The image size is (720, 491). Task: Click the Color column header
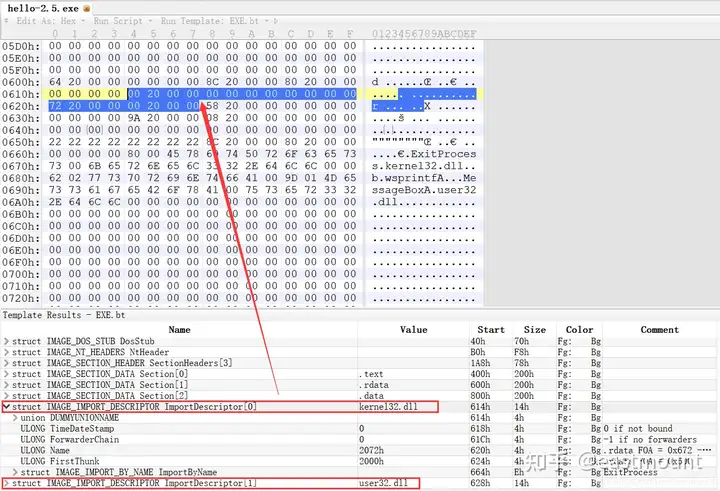pos(579,330)
